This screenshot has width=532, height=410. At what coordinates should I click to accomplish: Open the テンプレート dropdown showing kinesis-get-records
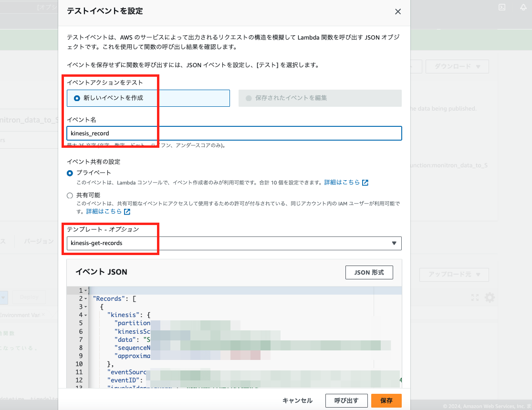click(234, 243)
